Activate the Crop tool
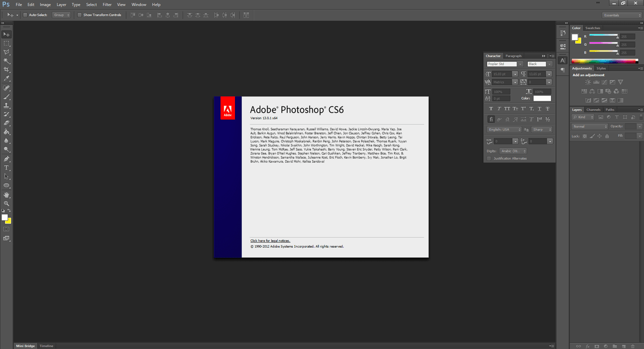 click(x=7, y=69)
